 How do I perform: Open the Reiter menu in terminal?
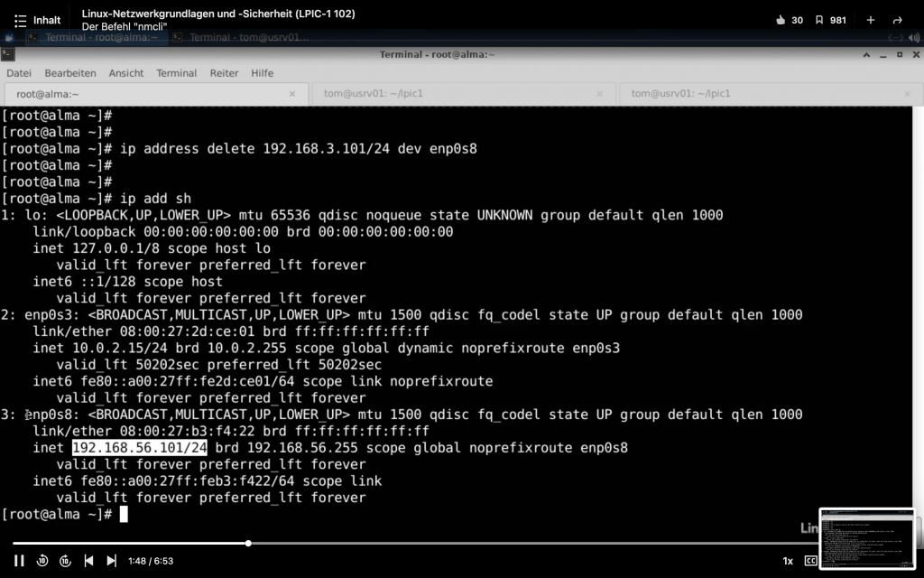[x=224, y=73]
